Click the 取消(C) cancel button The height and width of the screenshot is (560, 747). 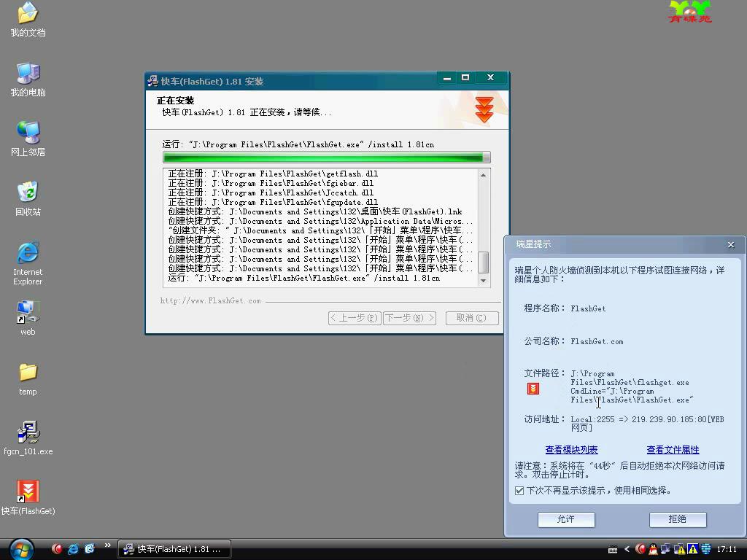pyautogui.click(x=472, y=318)
